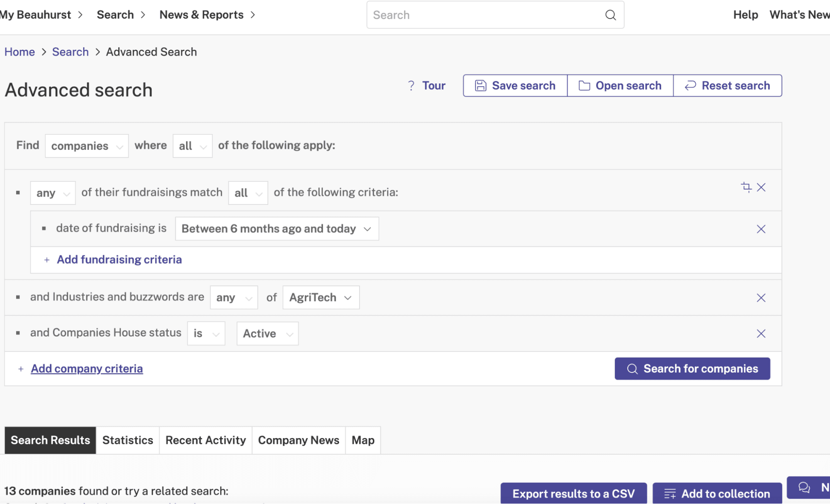This screenshot has width=830, height=504.
Task: Open the Active status dropdown
Action: [x=267, y=334]
